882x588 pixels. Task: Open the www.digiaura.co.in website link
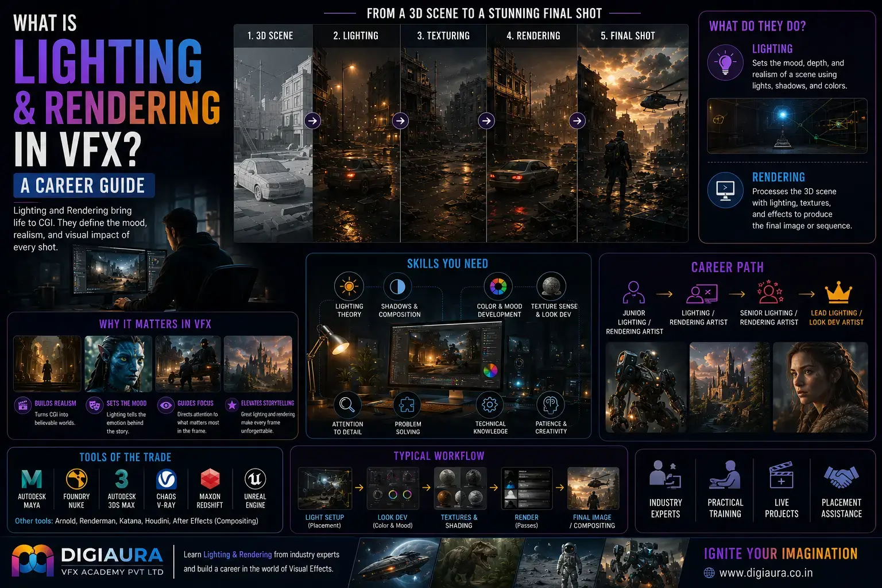766,572
